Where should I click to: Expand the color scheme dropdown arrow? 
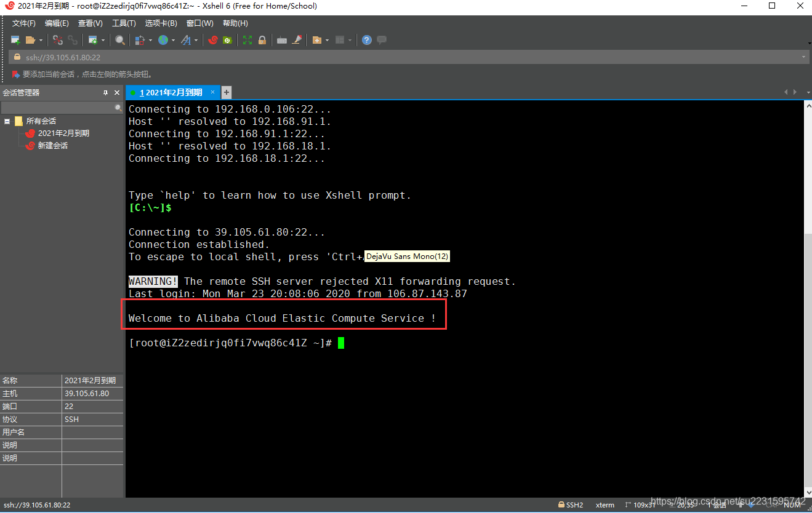pyautogui.click(x=150, y=41)
